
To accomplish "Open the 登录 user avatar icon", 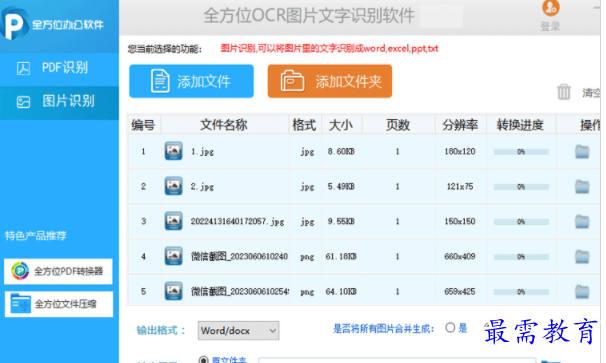I will [550, 7].
